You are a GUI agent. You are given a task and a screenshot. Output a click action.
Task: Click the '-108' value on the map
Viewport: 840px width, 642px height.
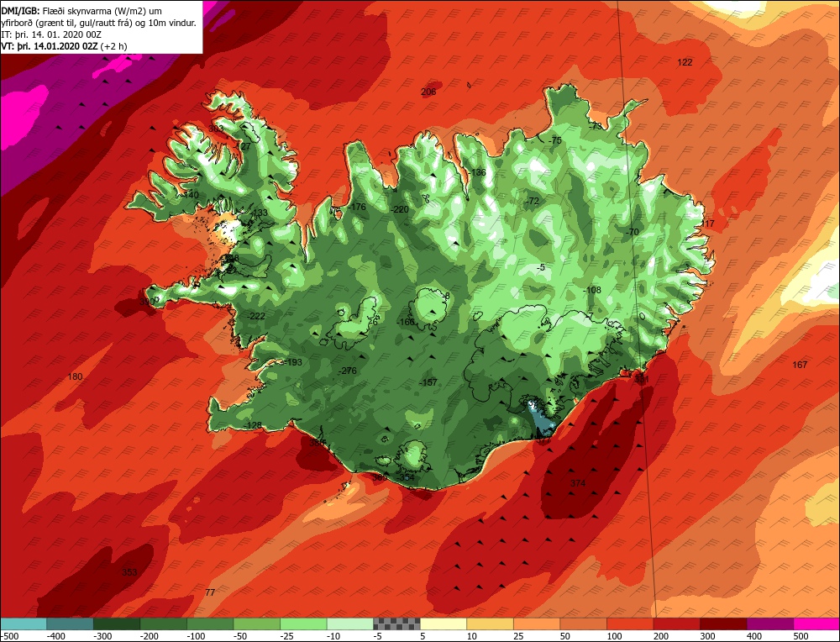click(592, 290)
